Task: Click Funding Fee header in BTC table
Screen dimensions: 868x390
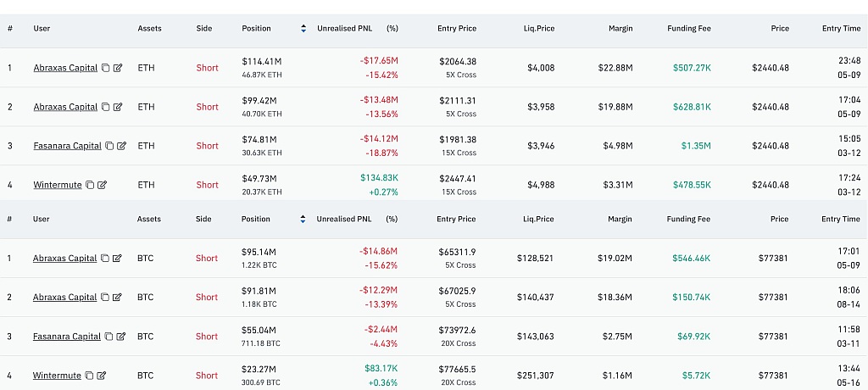Action: pos(688,219)
